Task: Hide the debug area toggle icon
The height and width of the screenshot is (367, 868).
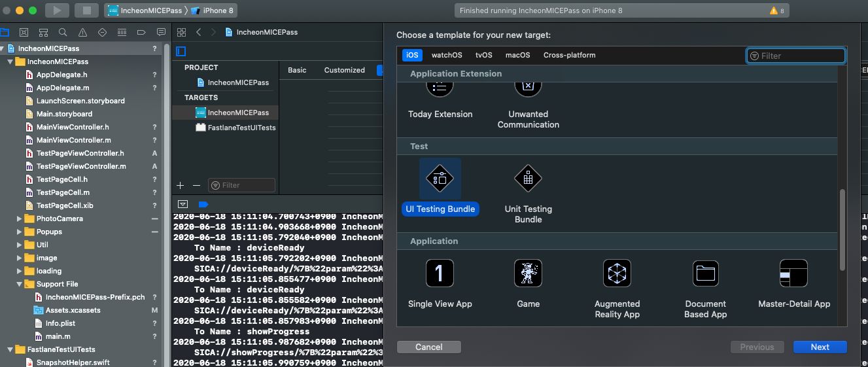Action: coord(182,204)
